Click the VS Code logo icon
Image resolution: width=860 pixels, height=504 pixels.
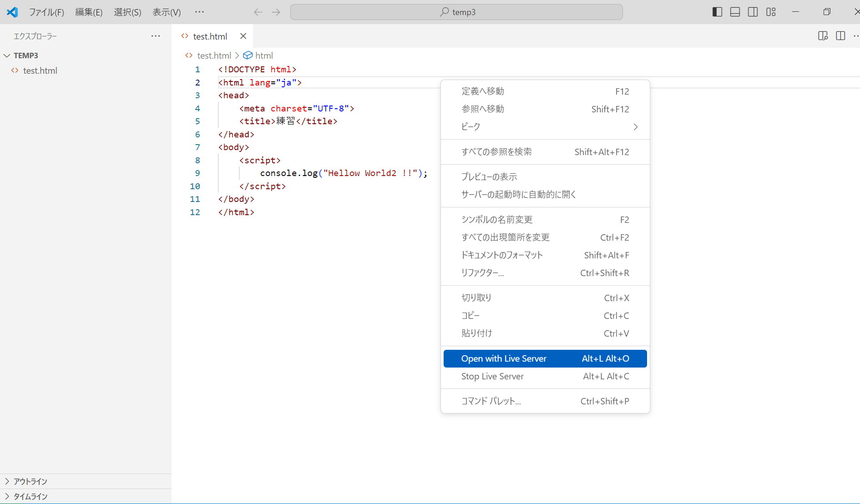click(x=12, y=12)
